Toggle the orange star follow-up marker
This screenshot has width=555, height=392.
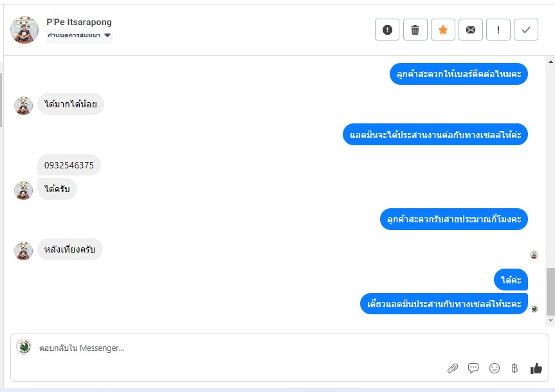(443, 30)
